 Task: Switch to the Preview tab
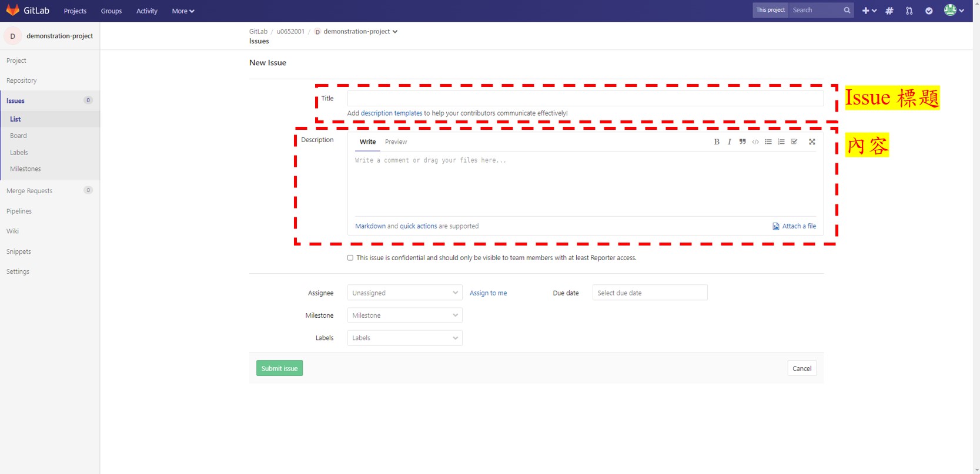coord(396,142)
